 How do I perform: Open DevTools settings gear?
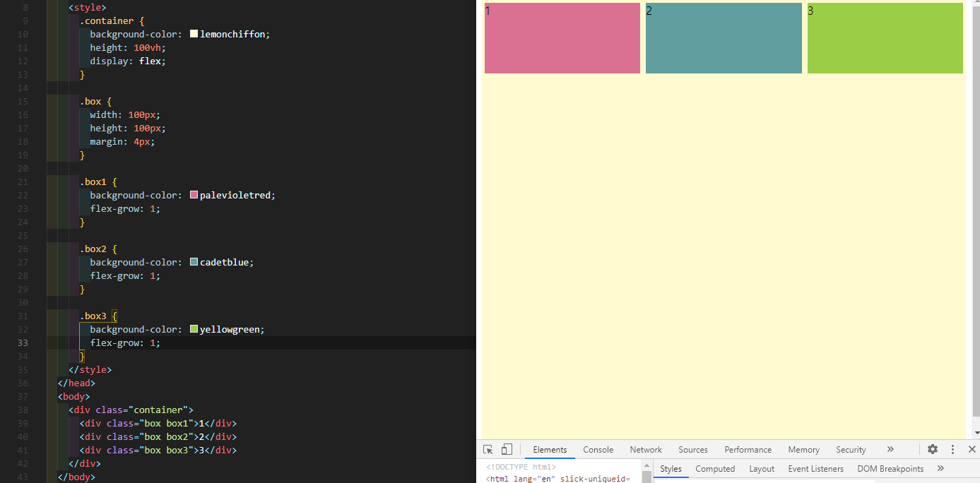click(933, 449)
